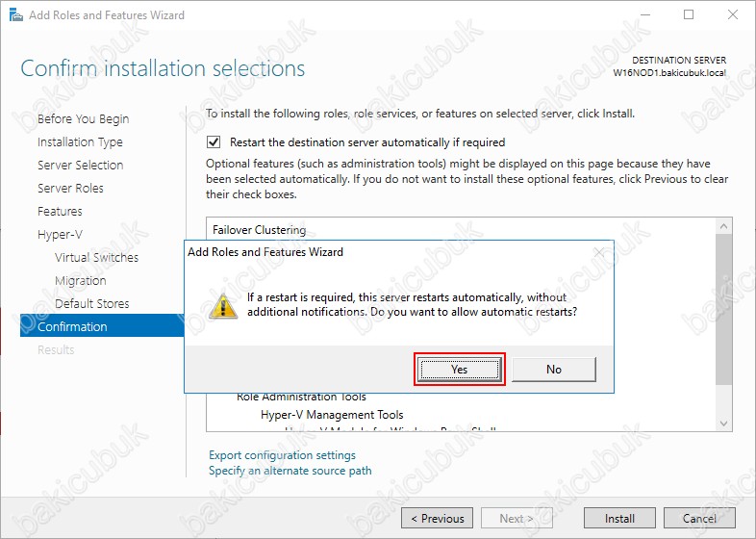Confirm automatic restarts with Yes
The image size is (756, 539).
[x=460, y=370]
